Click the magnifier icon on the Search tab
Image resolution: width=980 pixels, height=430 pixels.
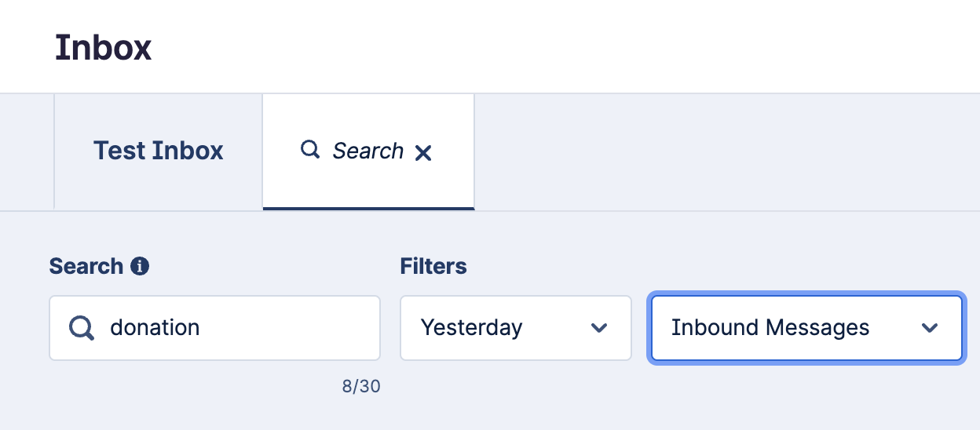(x=310, y=150)
